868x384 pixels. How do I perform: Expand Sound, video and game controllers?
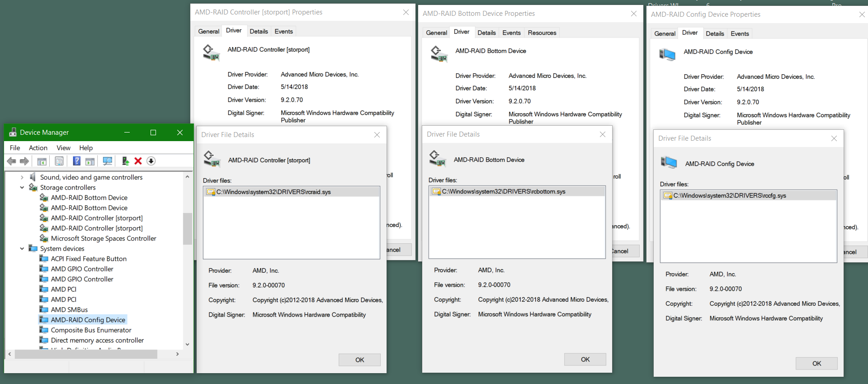coord(22,177)
